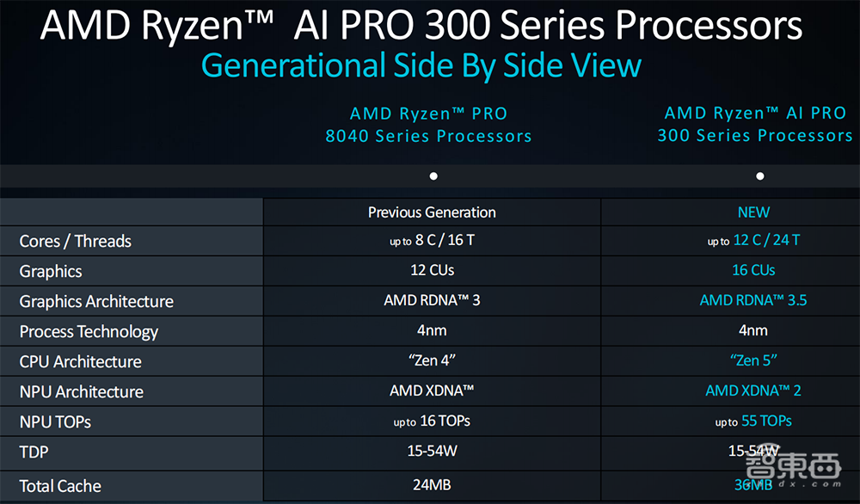This screenshot has height=504, width=860.
Task: Select the AMD Ryzen AI PRO 300 Series column heading
Action: coord(755,125)
